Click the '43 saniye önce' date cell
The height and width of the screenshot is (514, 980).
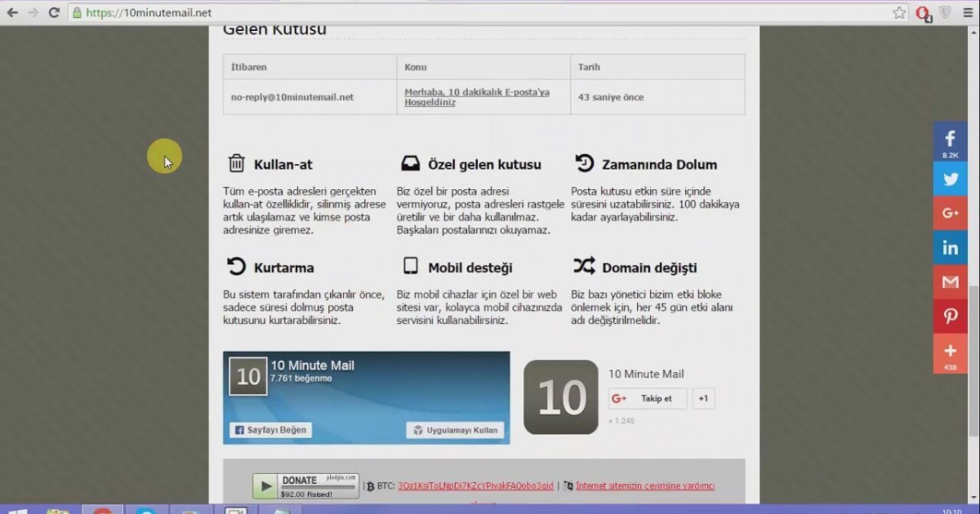tap(657, 97)
